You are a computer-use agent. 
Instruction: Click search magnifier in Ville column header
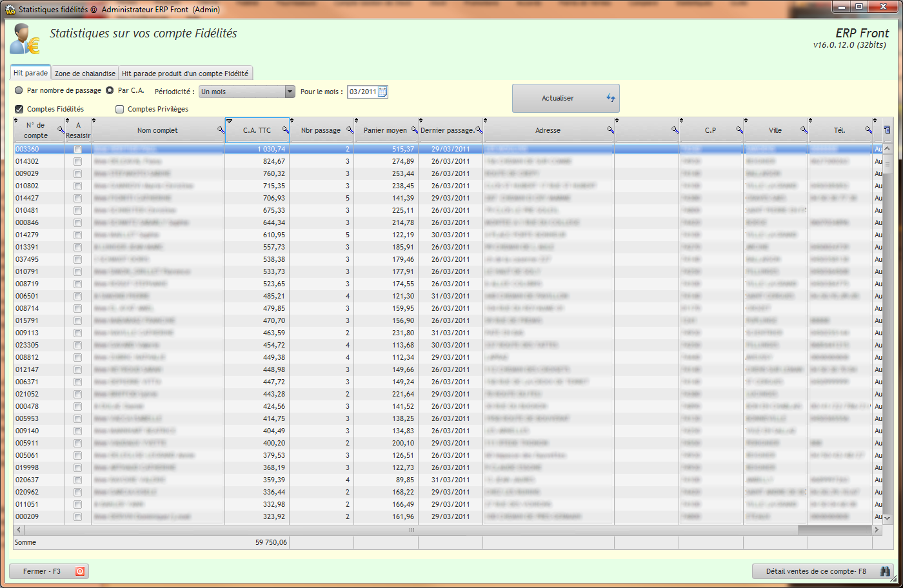(804, 130)
